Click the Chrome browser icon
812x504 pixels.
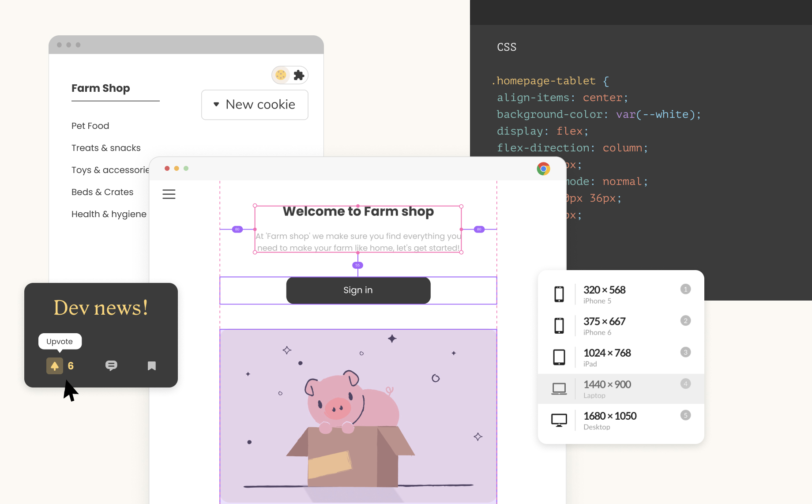(x=543, y=169)
